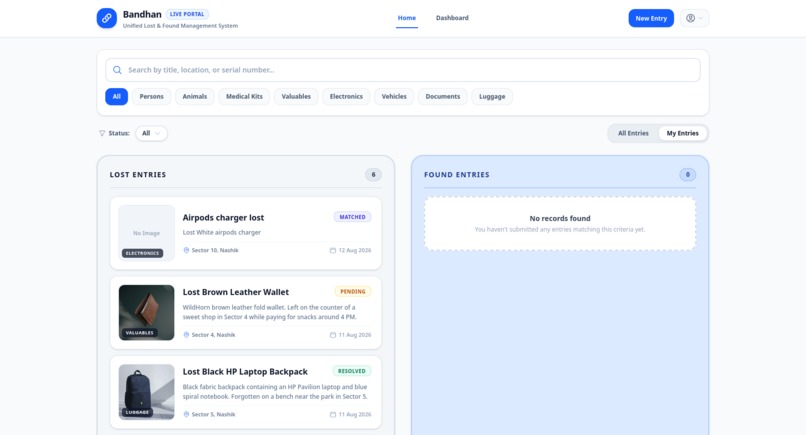Image resolution: width=806 pixels, height=435 pixels.
Task: Click the No records found message
Action: tap(560, 219)
